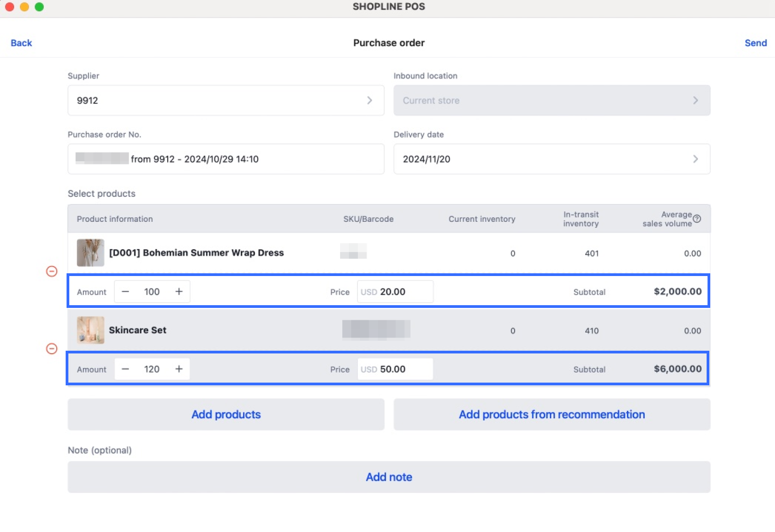Screen dimensions: 775x532
Task: Remove the Skincare Set product row
Action: (x=52, y=349)
